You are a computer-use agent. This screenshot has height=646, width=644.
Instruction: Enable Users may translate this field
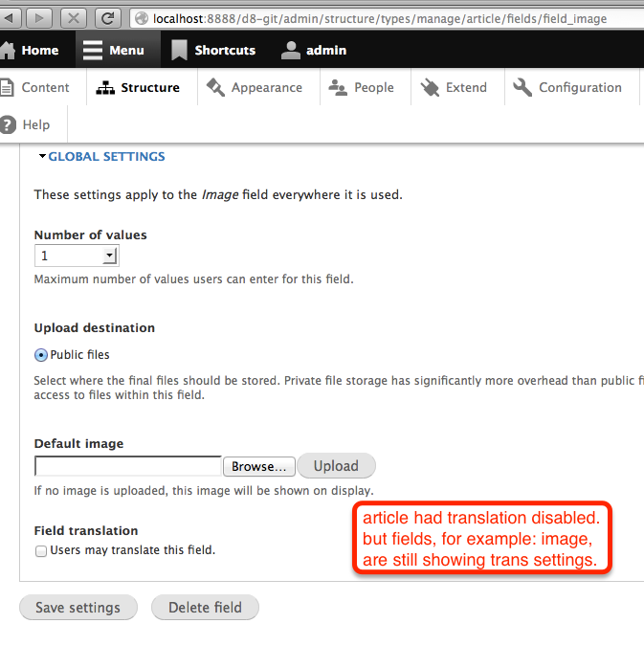coord(41,551)
